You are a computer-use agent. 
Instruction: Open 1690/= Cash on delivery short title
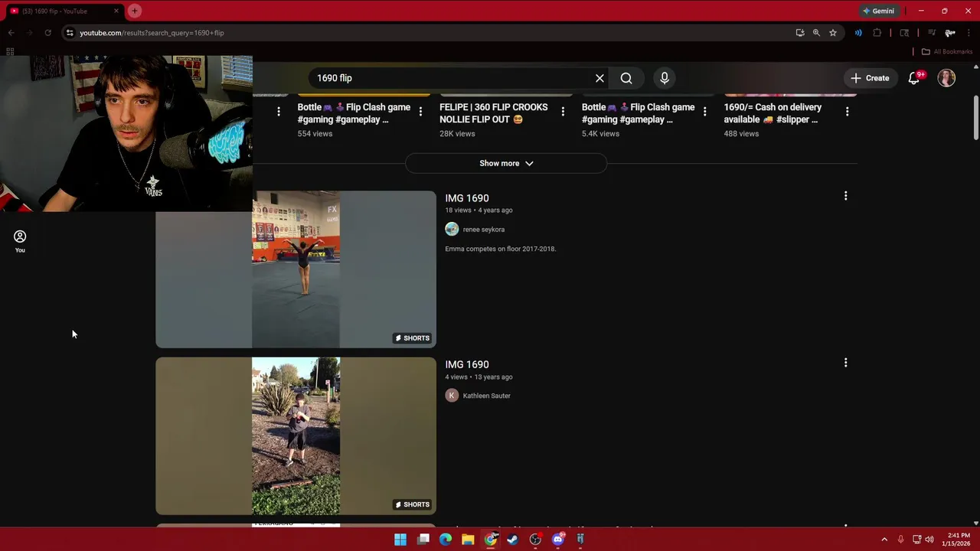point(773,113)
